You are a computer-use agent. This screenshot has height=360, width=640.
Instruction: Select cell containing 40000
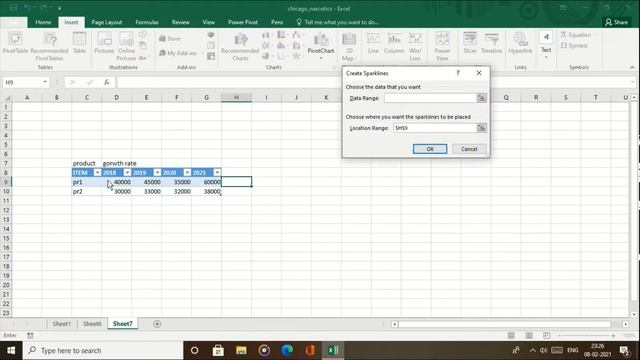pyautogui.click(x=116, y=182)
